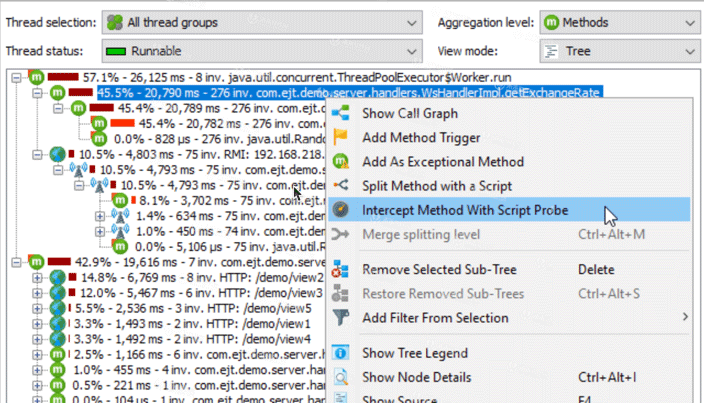Click the Add Method Trigger flag icon
Image resolution: width=704 pixels, height=403 pixels.
[342, 138]
